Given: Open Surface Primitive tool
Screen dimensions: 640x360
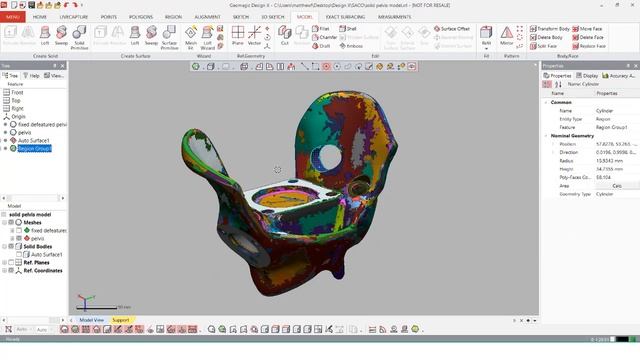Looking at the screenshot, I should point(169,38).
